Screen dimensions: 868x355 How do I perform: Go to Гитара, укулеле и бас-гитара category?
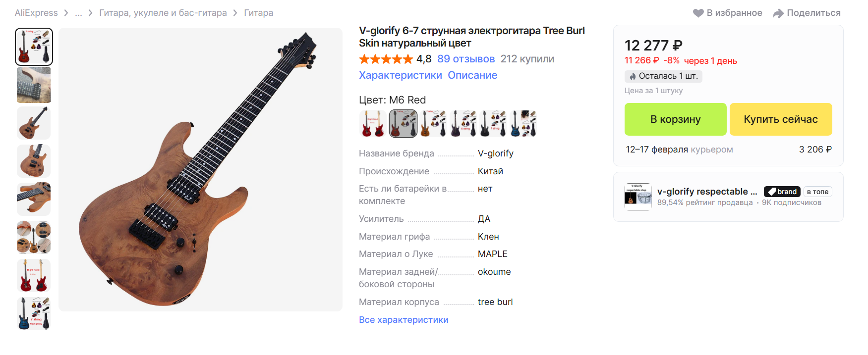(x=163, y=13)
